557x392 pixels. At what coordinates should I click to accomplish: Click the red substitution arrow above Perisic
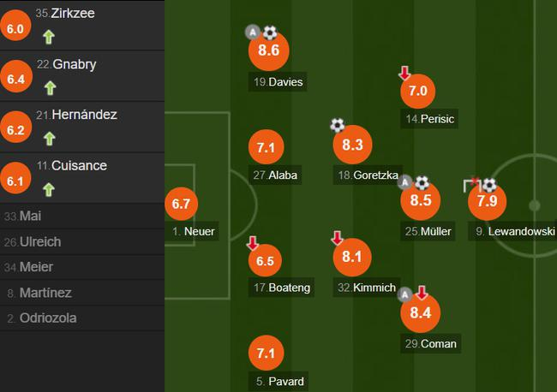(404, 74)
